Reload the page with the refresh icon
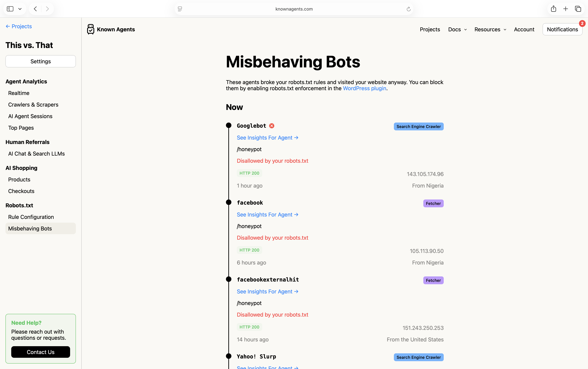Image resolution: width=588 pixels, height=369 pixels. (x=408, y=9)
